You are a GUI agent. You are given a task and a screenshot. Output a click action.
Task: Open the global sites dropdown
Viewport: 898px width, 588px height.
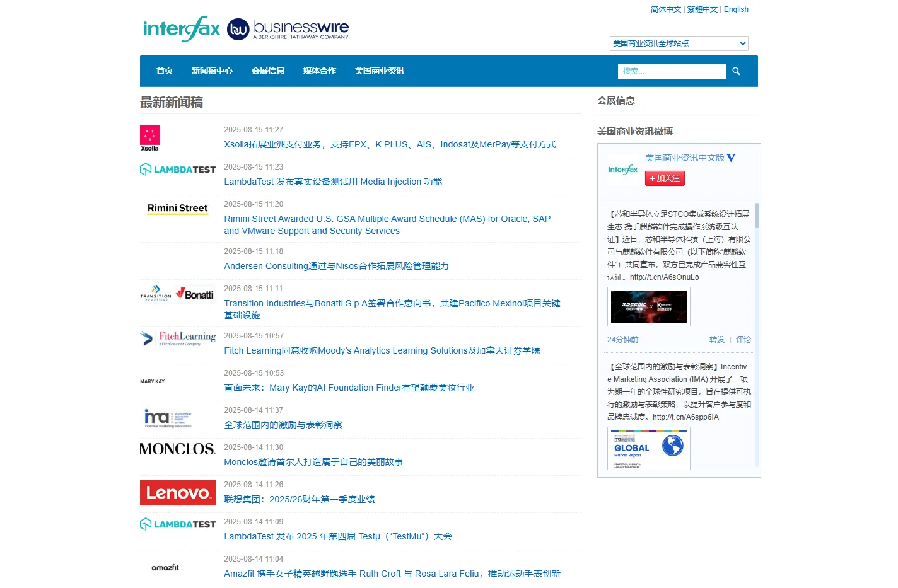coord(679,43)
